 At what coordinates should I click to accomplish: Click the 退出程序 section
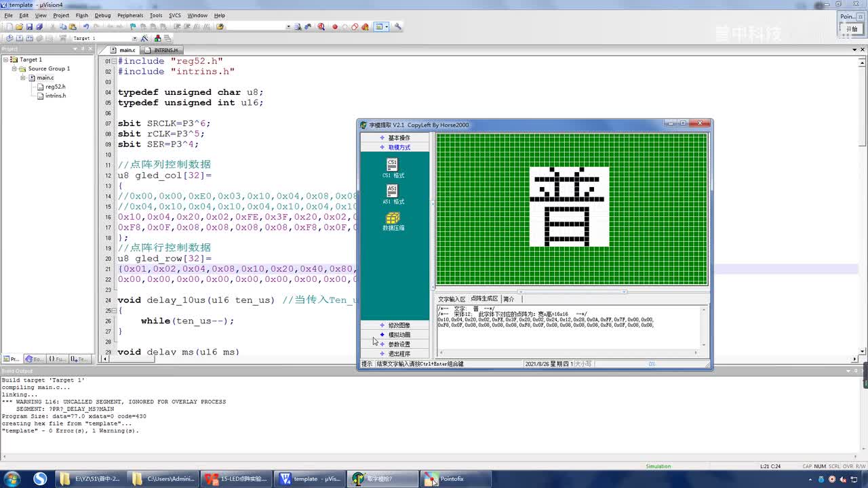395,354
